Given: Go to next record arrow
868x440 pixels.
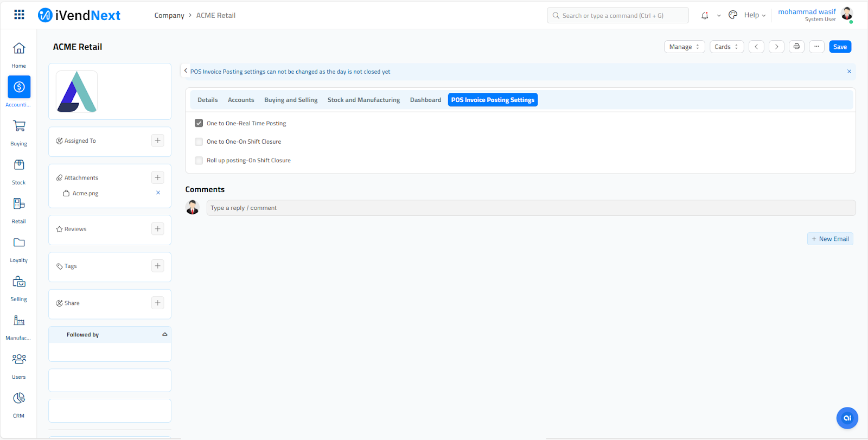Looking at the screenshot, I should tap(776, 47).
